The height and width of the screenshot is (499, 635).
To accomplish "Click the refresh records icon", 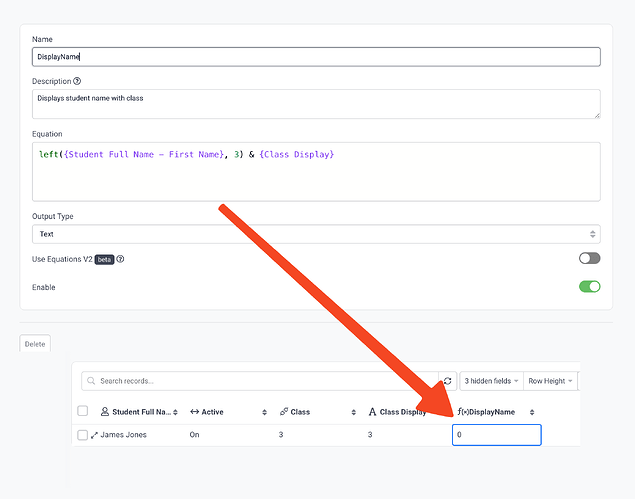I will [448, 381].
